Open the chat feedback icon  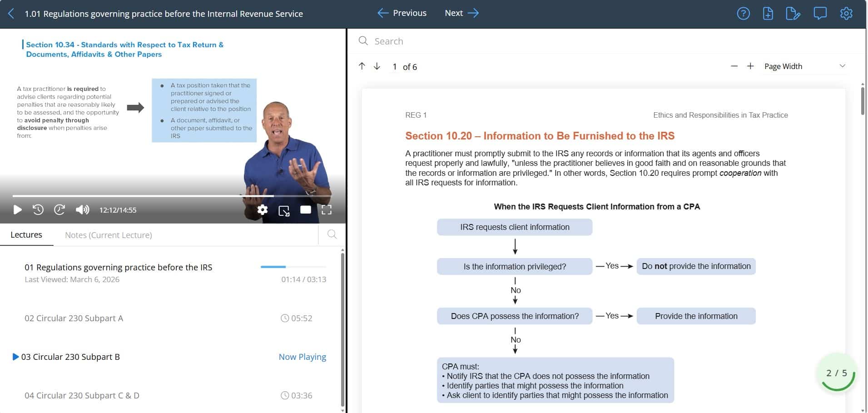pyautogui.click(x=820, y=14)
